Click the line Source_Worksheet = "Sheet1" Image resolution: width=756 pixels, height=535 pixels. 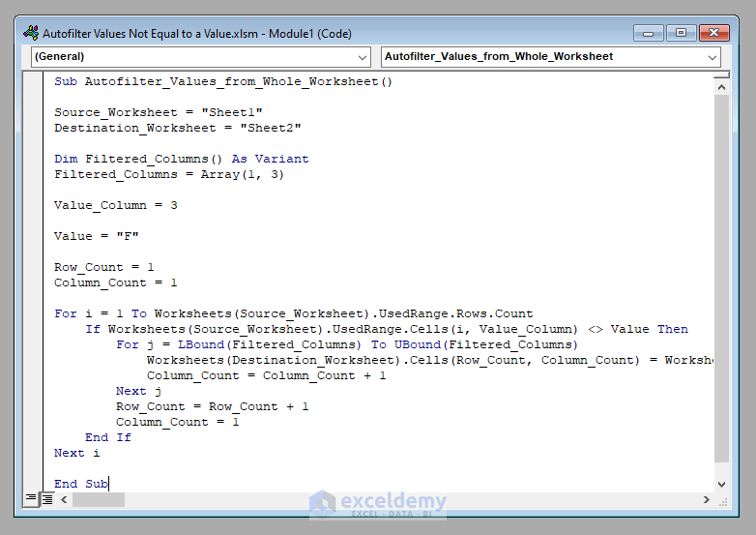(x=159, y=112)
